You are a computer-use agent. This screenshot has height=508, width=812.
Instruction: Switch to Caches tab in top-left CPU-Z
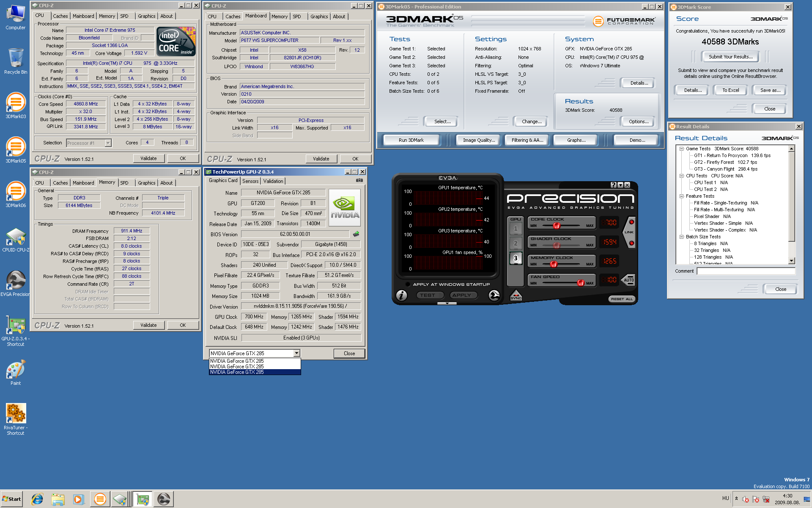(60, 16)
